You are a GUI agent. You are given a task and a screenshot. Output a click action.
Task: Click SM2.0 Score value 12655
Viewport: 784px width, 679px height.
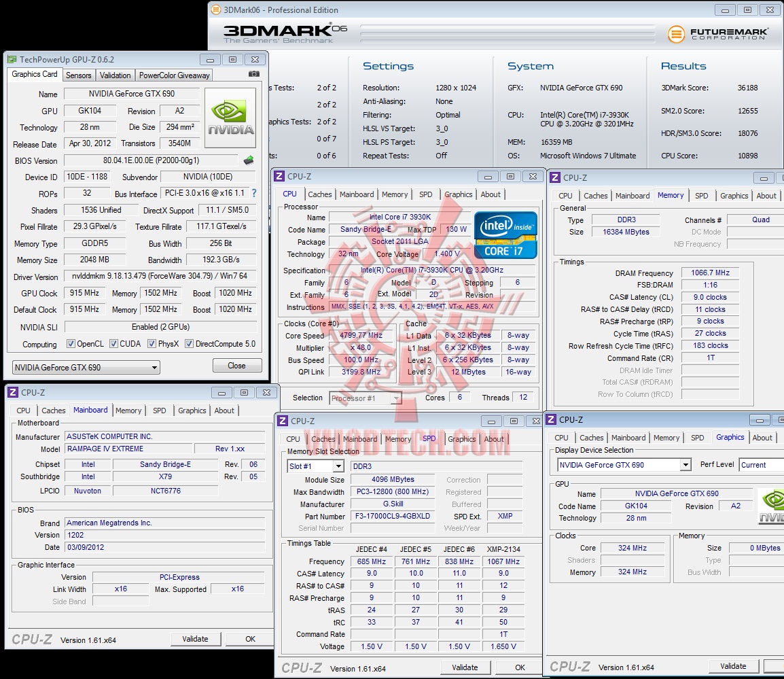[x=747, y=111]
